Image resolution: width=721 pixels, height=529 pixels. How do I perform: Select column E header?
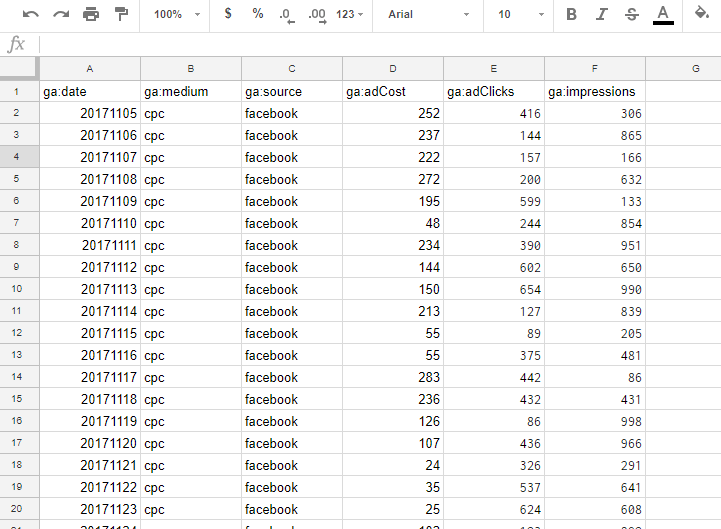click(494, 69)
